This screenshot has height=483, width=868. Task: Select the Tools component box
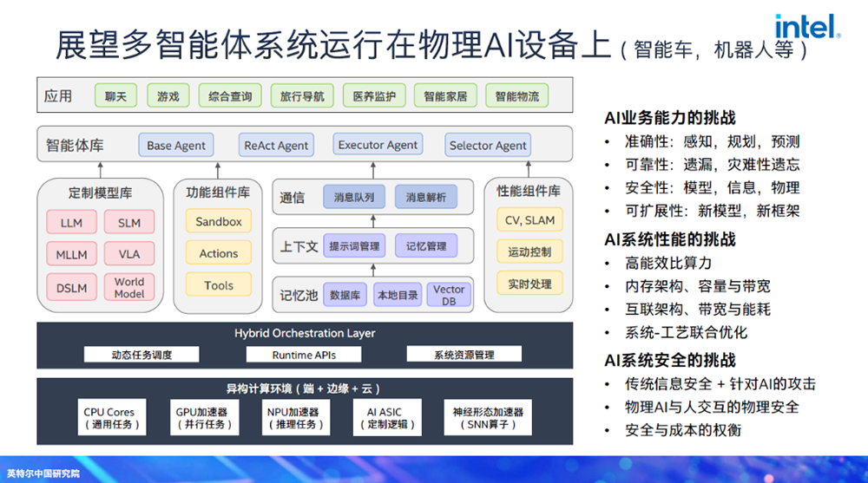(219, 285)
